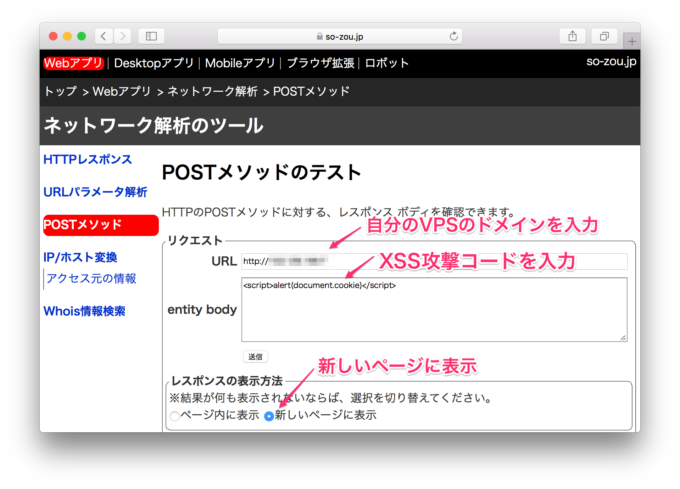Click the 送信 submit button

pos(255,356)
